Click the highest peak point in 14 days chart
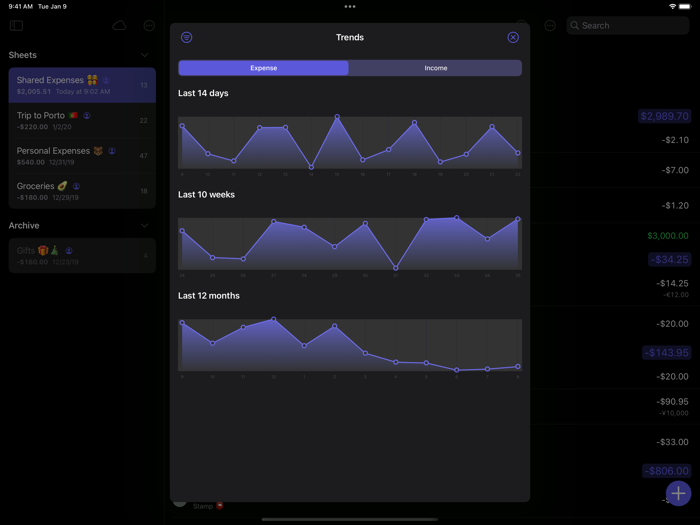Viewport: 700px width, 525px height. point(337,117)
